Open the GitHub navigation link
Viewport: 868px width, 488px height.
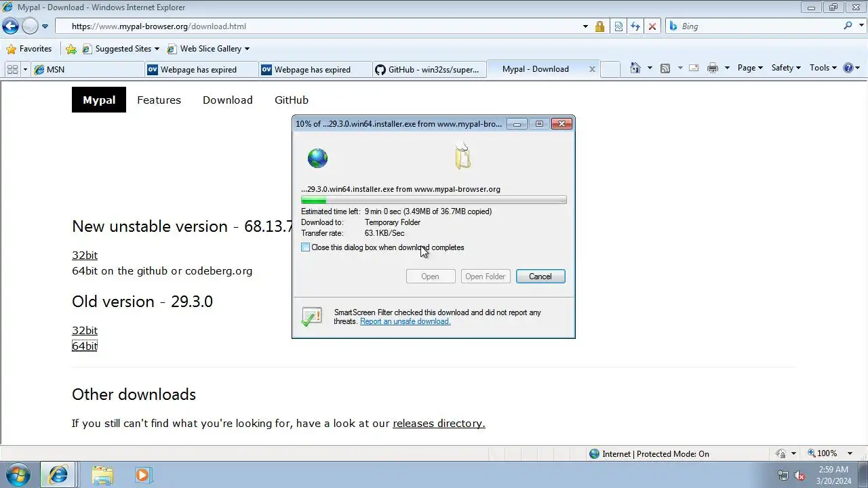click(292, 100)
